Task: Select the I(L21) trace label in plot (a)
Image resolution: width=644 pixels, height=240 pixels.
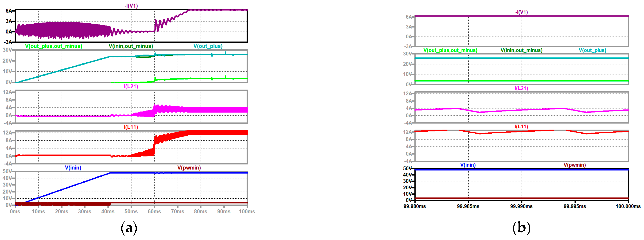Action: 131,86
